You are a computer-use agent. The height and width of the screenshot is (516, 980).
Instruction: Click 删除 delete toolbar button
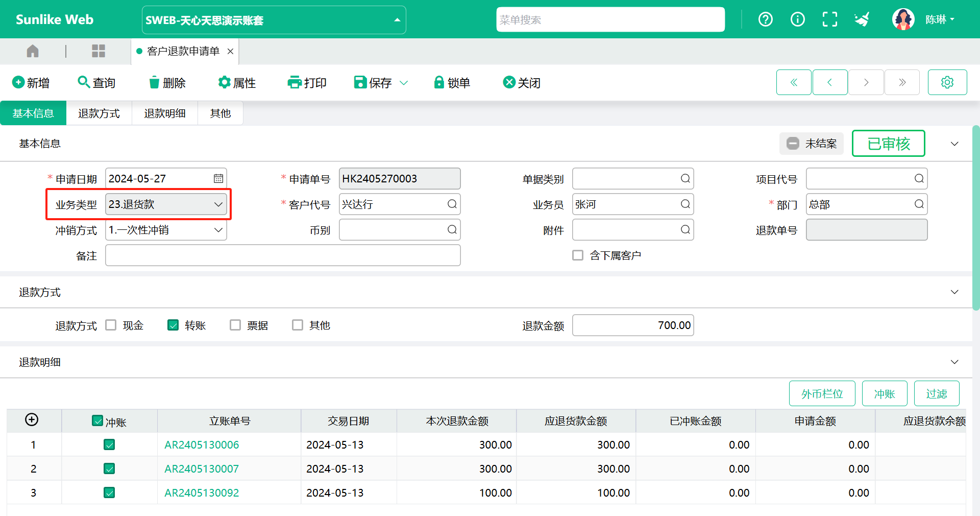click(x=167, y=82)
